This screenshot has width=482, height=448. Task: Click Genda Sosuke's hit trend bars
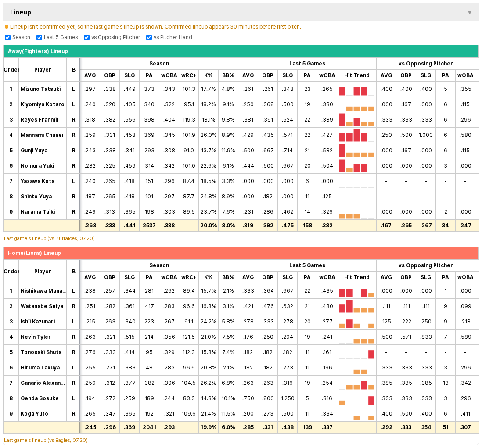point(356,398)
